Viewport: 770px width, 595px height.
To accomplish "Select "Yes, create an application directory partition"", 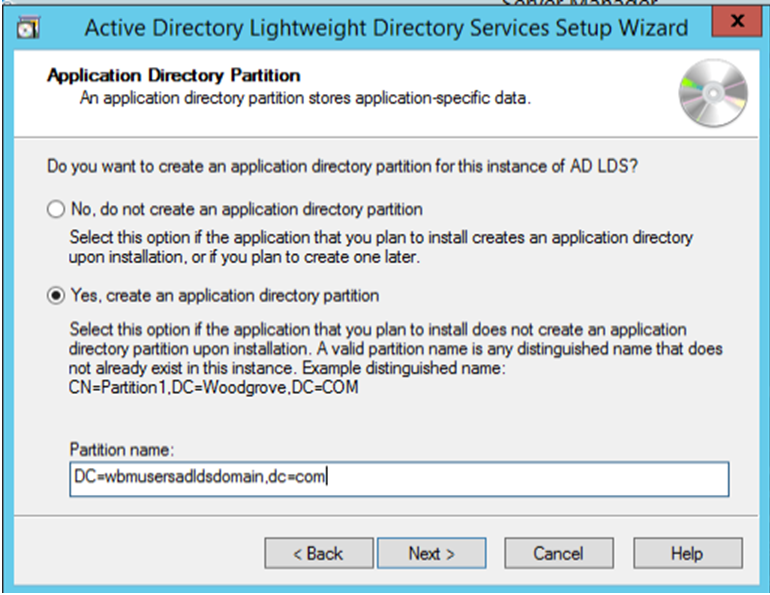I will coord(57,296).
